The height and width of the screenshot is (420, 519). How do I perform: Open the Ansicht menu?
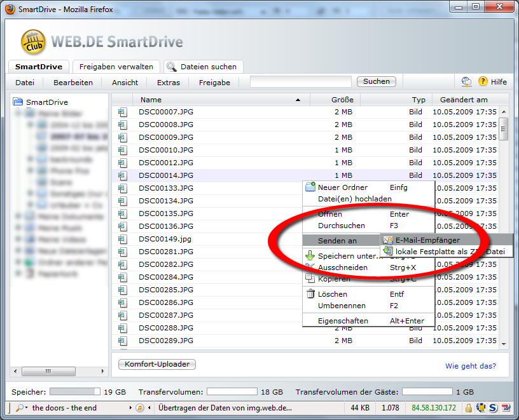[x=125, y=83]
